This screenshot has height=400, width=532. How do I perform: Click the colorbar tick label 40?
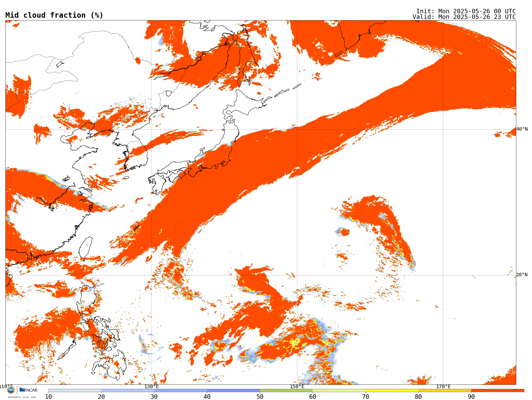coord(207,397)
